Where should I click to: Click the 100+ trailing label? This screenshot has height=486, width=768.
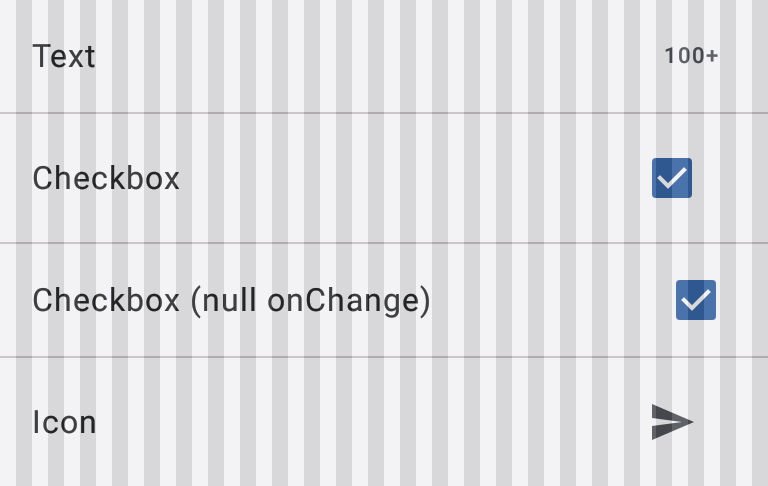click(691, 56)
